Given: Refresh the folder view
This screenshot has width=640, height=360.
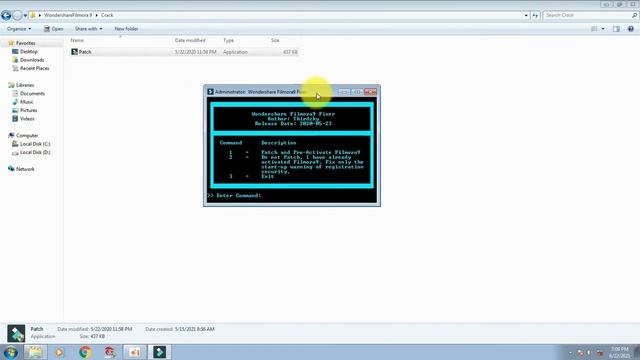Looking at the screenshot, I should click(535, 16).
